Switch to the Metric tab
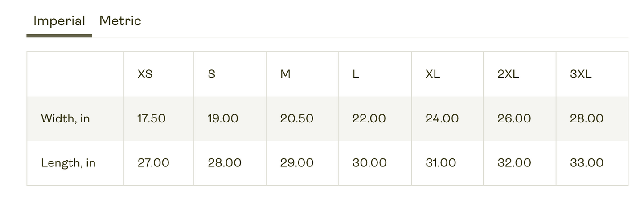This screenshot has width=644, height=203. pos(120,21)
